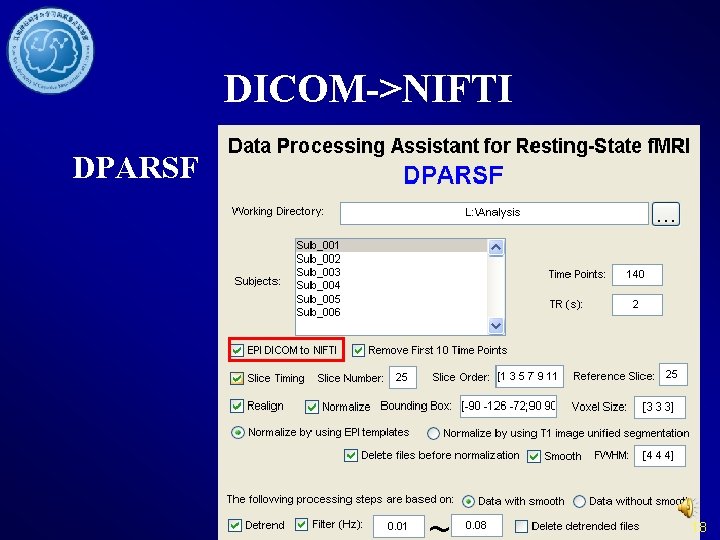Toggle the Filter (Hz) checkbox

pyautogui.click(x=302, y=524)
